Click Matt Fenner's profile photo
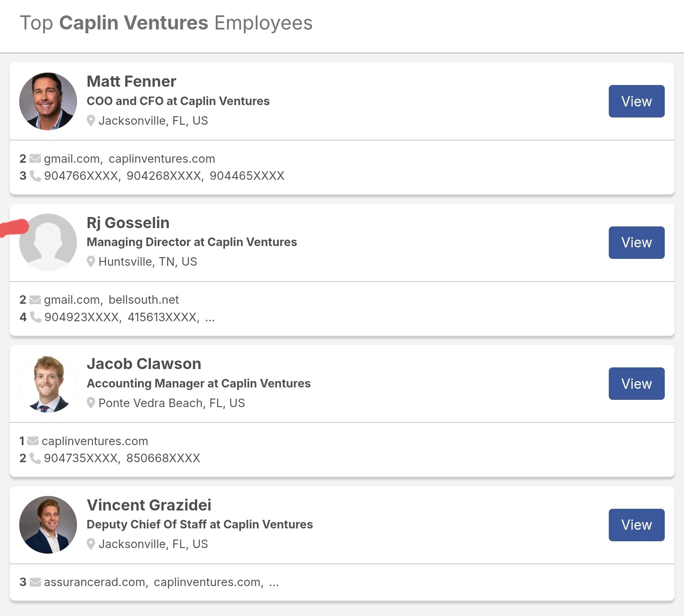 pos(48,101)
